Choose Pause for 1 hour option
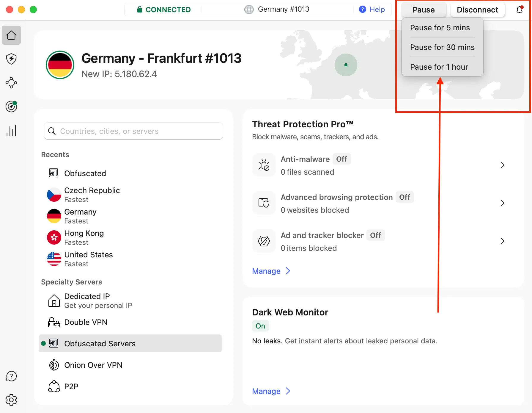Image resolution: width=532 pixels, height=413 pixels. click(439, 67)
